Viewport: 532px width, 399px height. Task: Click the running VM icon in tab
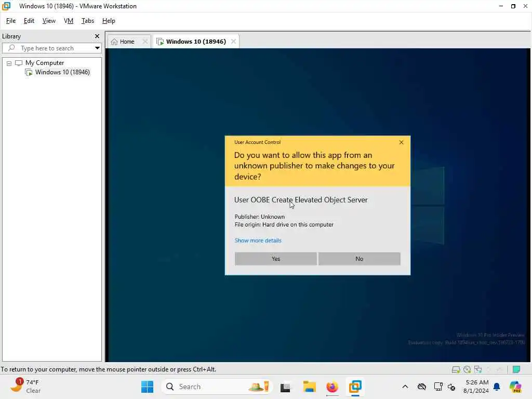(160, 42)
